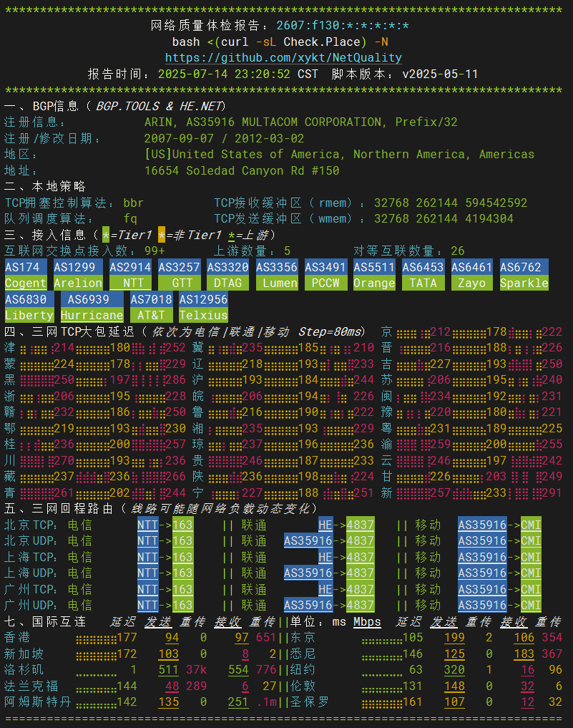Open the github.com/xykt/NetQuality link
The width and height of the screenshot is (573, 728).
tap(283, 57)
